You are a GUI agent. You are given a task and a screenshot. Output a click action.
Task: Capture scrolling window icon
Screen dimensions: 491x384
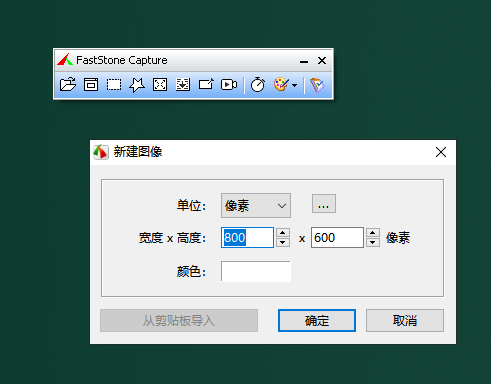[x=183, y=85]
